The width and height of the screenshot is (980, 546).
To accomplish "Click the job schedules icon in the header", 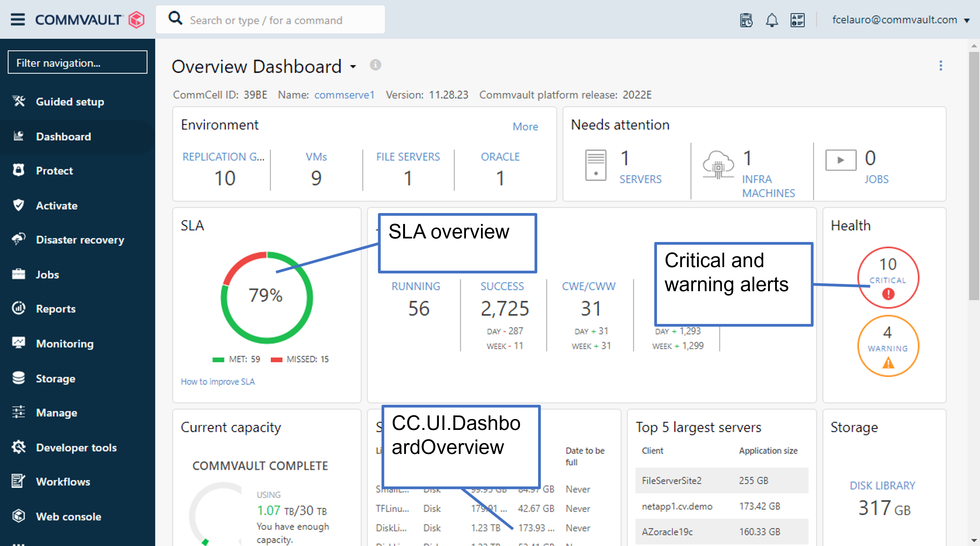I will click(x=746, y=20).
